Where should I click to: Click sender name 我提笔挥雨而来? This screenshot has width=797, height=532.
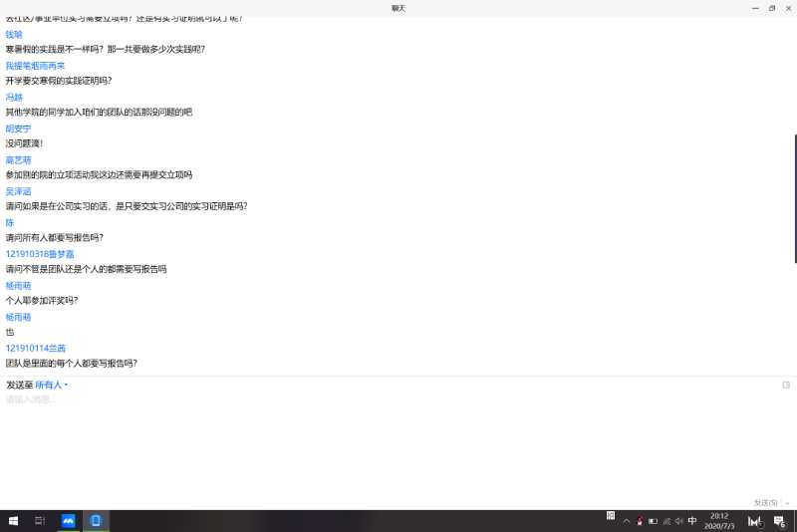click(x=35, y=66)
